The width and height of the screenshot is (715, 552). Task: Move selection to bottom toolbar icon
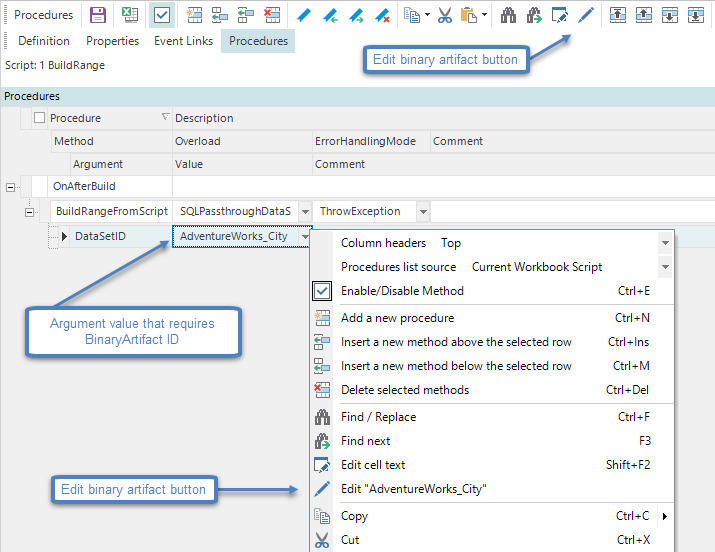tap(696, 15)
